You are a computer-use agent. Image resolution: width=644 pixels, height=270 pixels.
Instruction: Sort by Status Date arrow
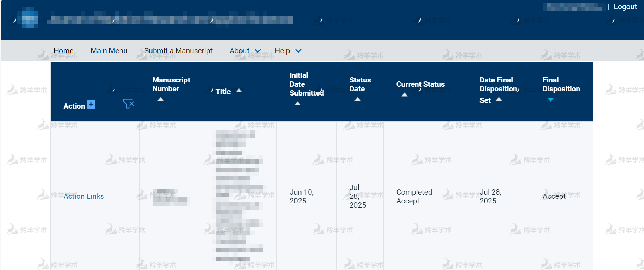[358, 99]
